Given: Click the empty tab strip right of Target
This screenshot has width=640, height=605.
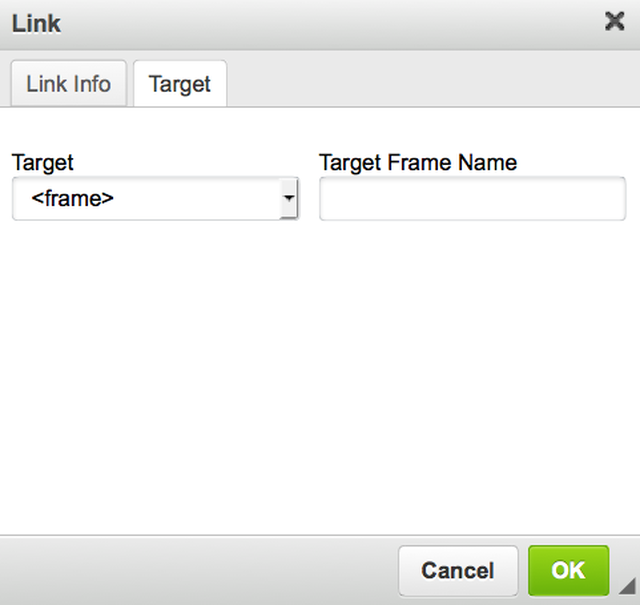Looking at the screenshot, I should click(430, 84).
